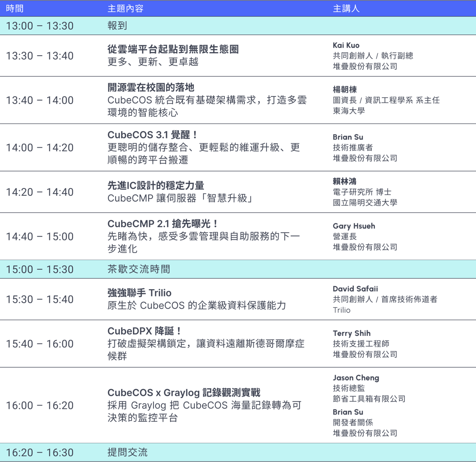Select the 15:30 – 15:40 time slot

[40, 299]
